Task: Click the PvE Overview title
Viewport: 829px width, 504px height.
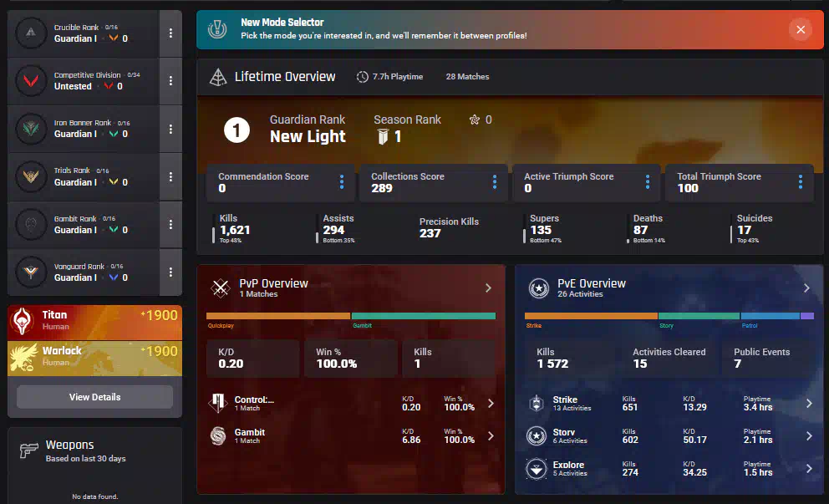Action: [x=592, y=283]
